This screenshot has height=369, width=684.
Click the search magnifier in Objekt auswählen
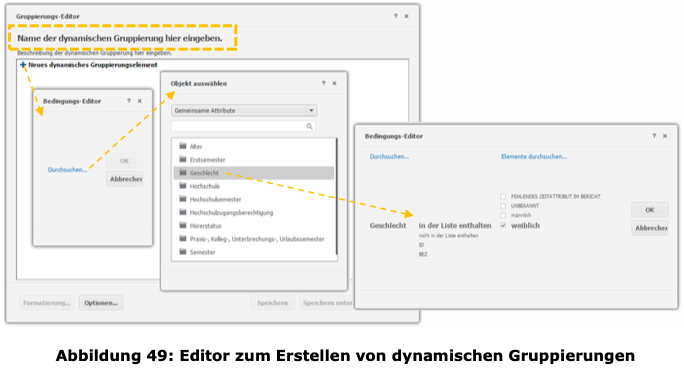coord(309,126)
